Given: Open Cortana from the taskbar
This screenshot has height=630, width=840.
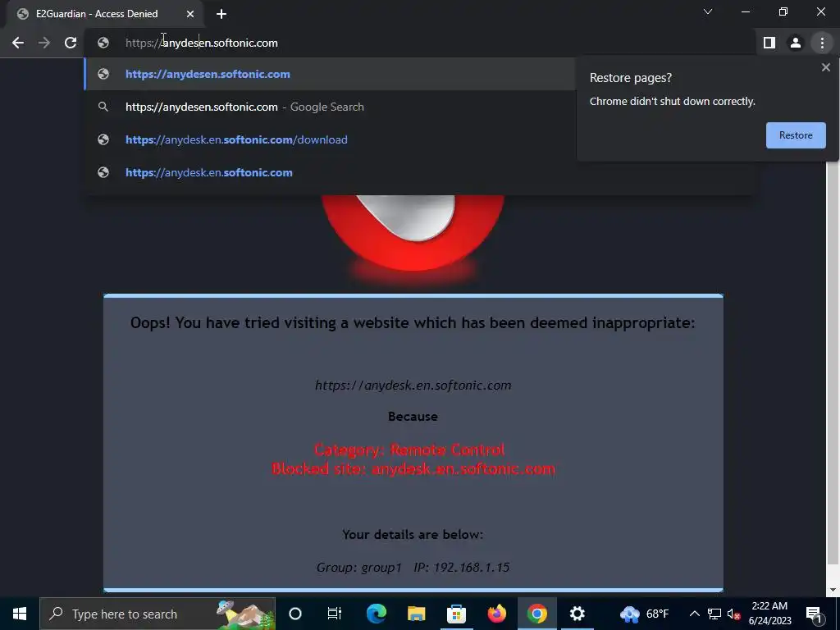Looking at the screenshot, I should [x=295, y=614].
